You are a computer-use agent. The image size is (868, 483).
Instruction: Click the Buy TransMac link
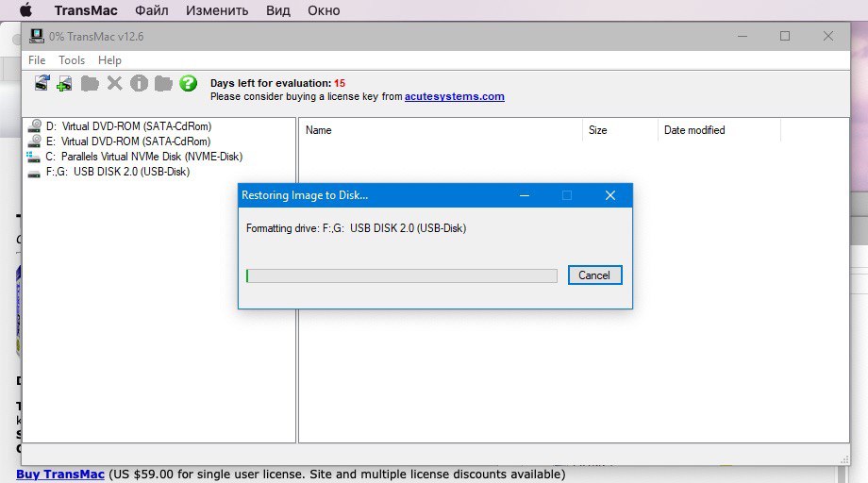60,475
